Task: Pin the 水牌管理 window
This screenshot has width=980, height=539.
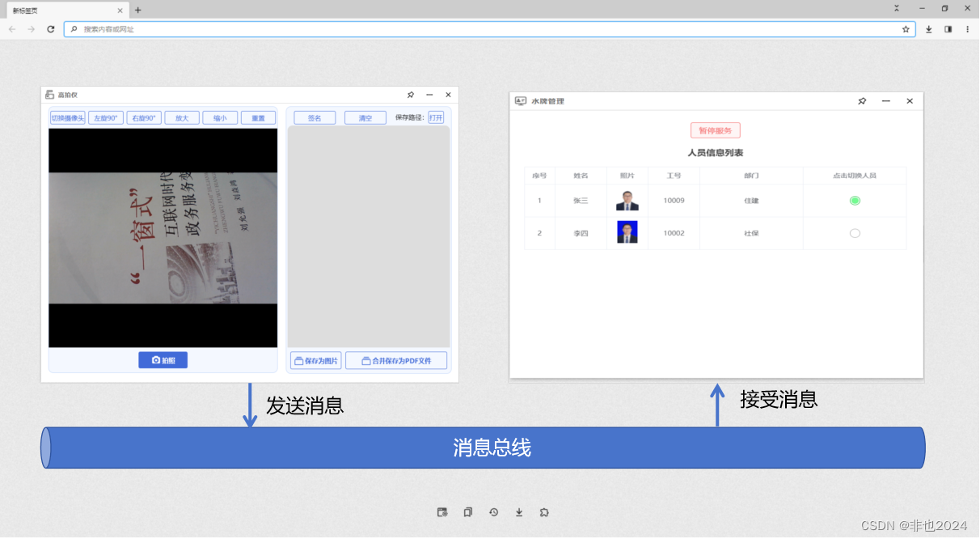Action: [862, 101]
